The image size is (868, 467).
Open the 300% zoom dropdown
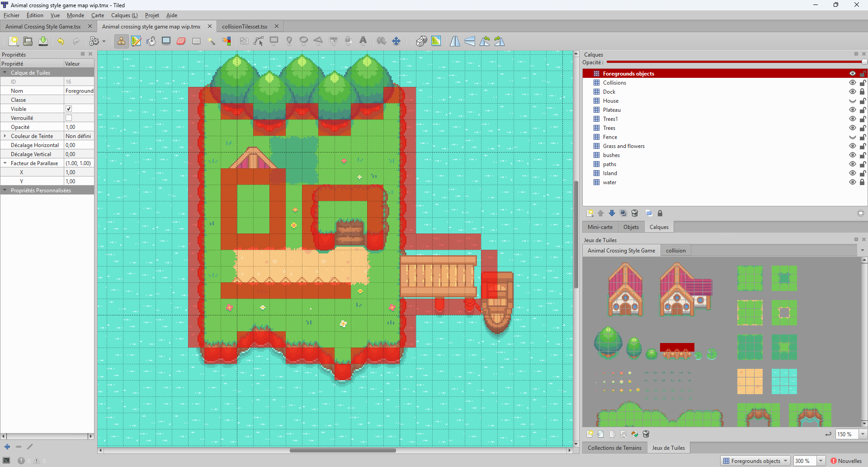820,461
